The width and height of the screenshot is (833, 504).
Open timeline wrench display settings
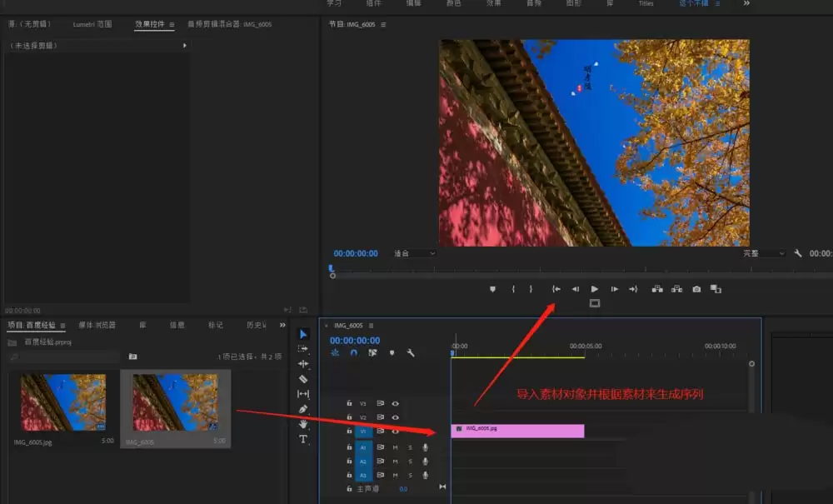(x=411, y=353)
